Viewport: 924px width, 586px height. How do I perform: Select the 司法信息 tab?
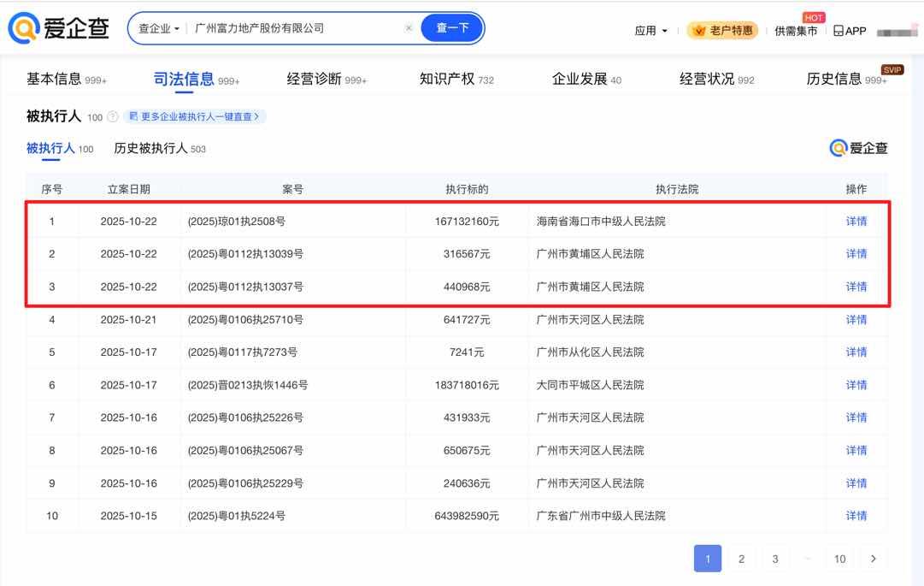coord(197,79)
